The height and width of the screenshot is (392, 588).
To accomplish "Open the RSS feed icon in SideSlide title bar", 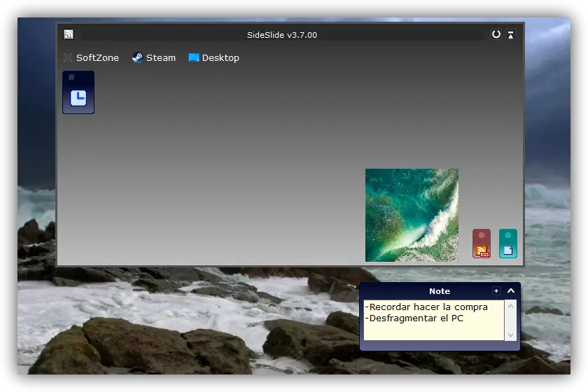I will [69, 34].
